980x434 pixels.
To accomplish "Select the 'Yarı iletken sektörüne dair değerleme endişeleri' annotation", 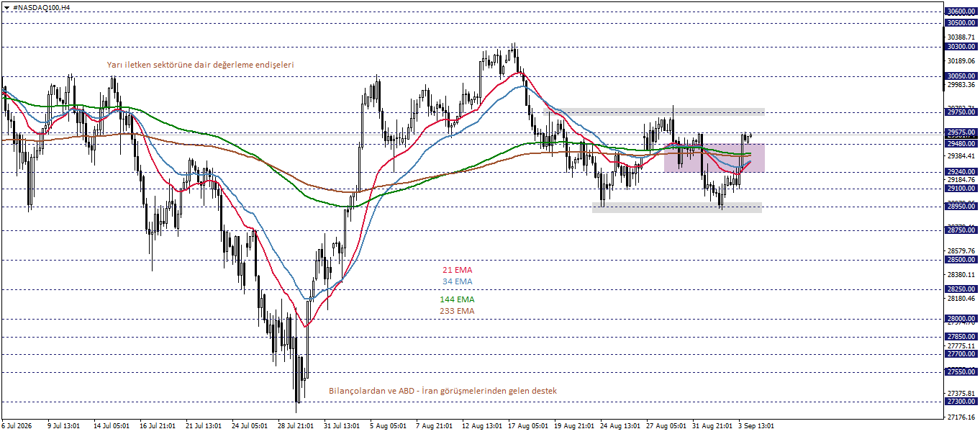I will coord(200,65).
